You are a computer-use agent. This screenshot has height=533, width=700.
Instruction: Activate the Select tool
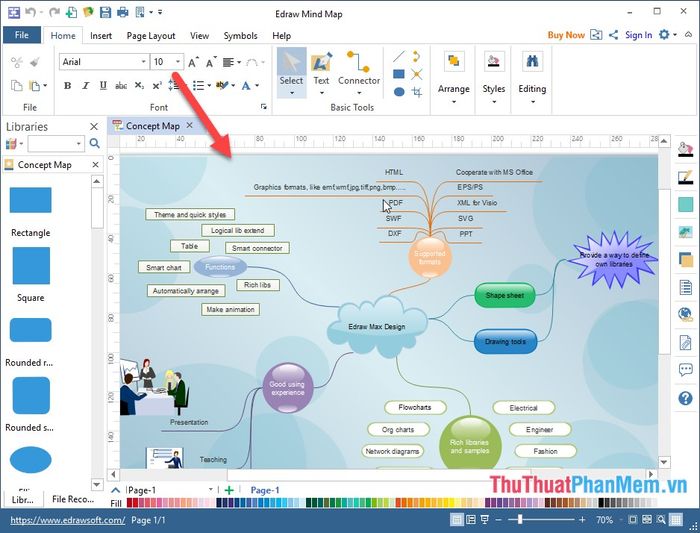(291, 73)
